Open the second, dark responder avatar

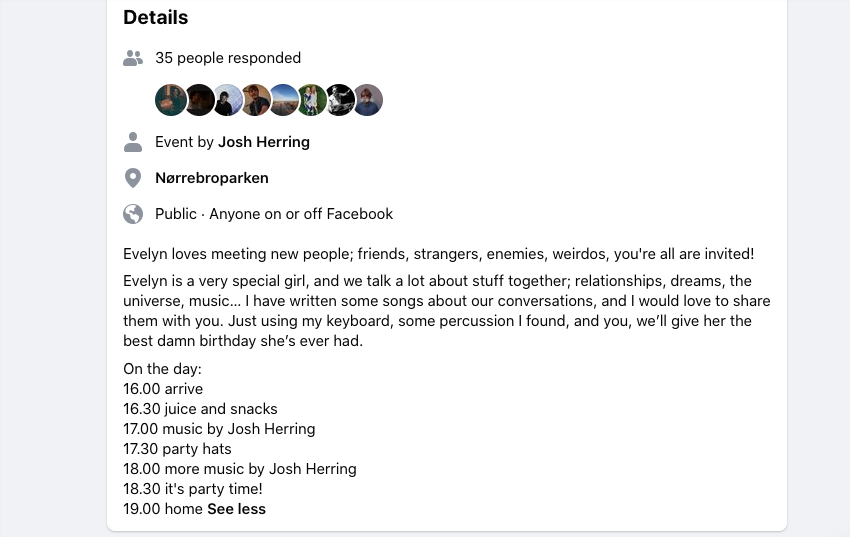coord(199,100)
